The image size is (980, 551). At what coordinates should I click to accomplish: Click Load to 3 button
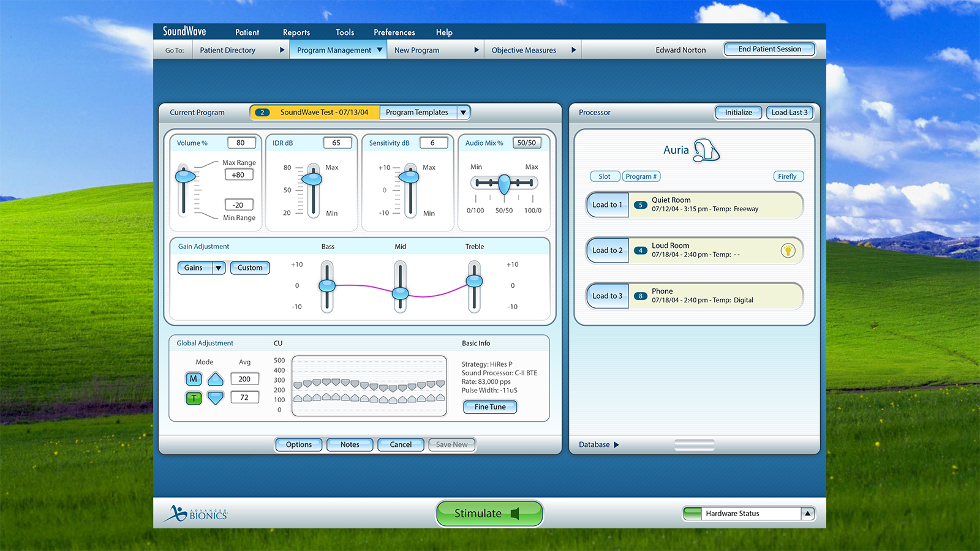(x=607, y=296)
